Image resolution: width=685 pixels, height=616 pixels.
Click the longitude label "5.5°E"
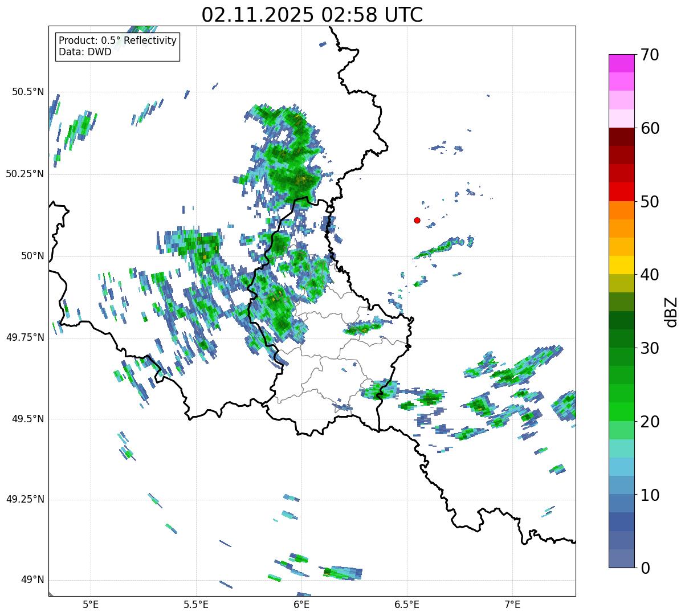coord(196,604)
